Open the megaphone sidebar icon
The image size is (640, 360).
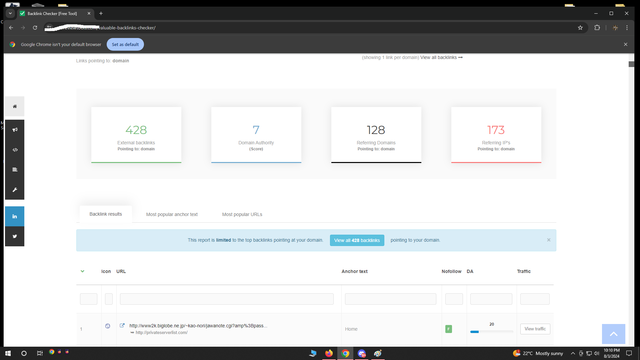[15, 130]
